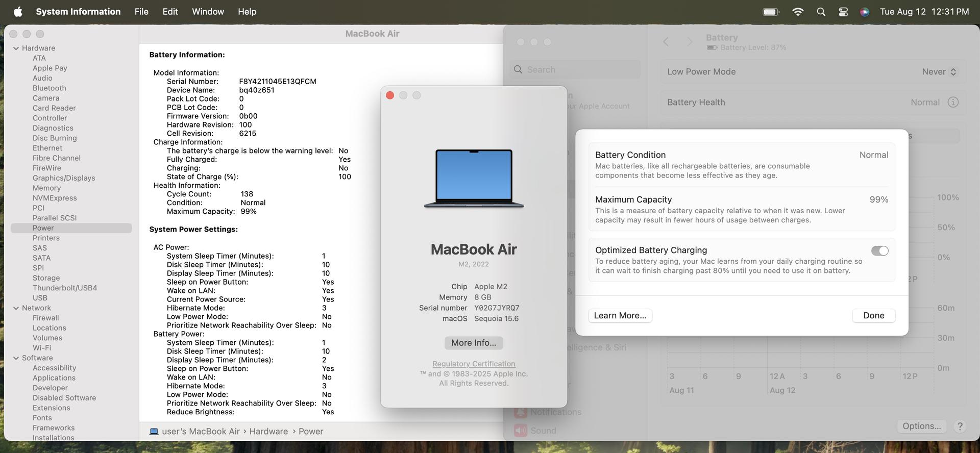
Task: Click Hardware in the path bar
Action: (268, 432)
